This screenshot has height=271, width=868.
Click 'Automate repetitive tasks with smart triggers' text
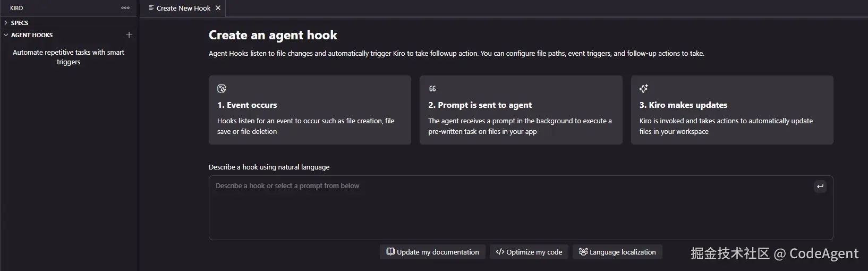click(69, 57)
